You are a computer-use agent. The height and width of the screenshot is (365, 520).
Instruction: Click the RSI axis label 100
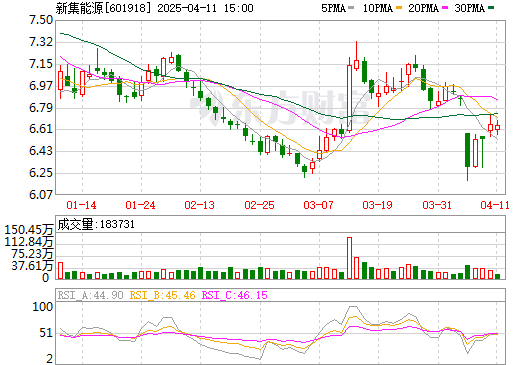click(x=42, y=307)
